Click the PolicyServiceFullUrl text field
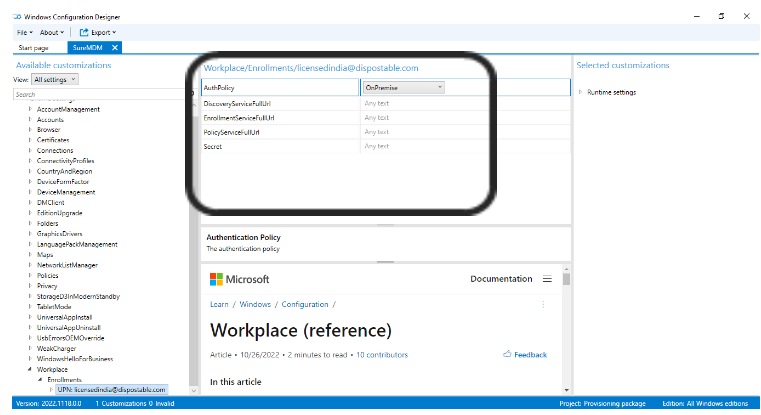This screenshot has height=415, width=761. [x=465, y=132]
